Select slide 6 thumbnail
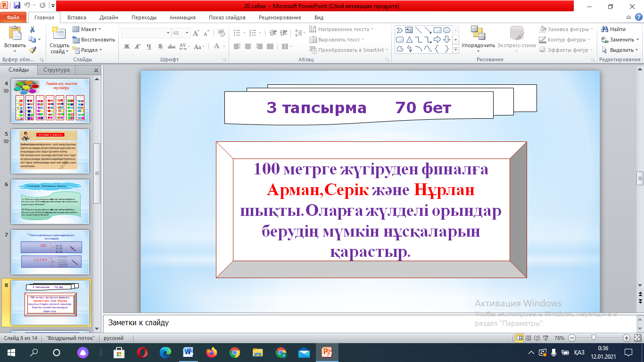Screen dimensions: 644x362 pyautogui.click(x=50, y=201)
